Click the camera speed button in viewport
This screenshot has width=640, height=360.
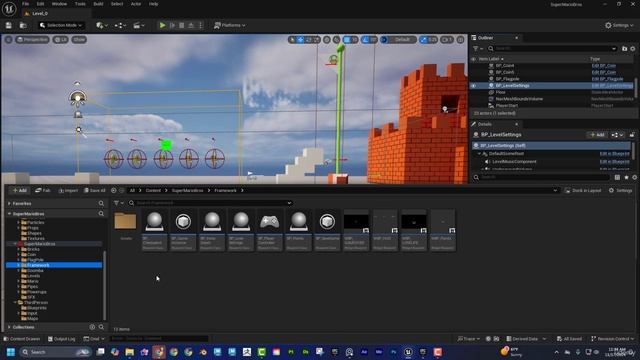(x=447, y=40)
